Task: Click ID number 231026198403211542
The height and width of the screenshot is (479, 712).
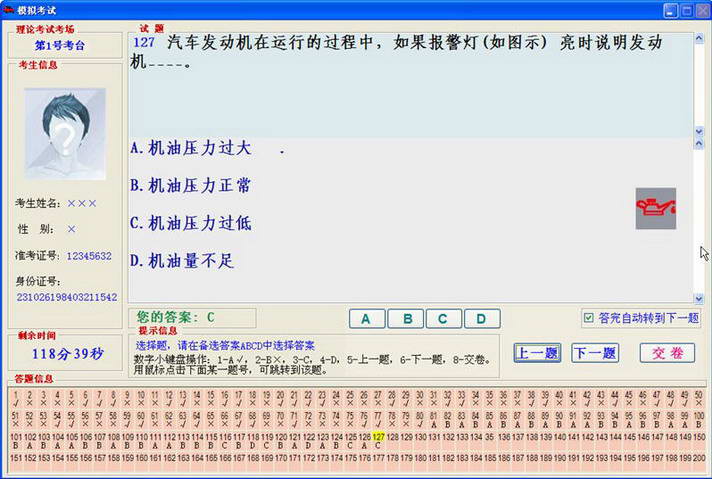Action: click(x=67, y=297)
